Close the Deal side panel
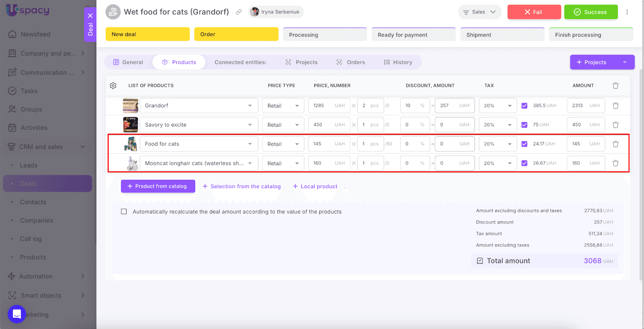The width and height of the screenshot is (644, 329). (x=90, y=16)
